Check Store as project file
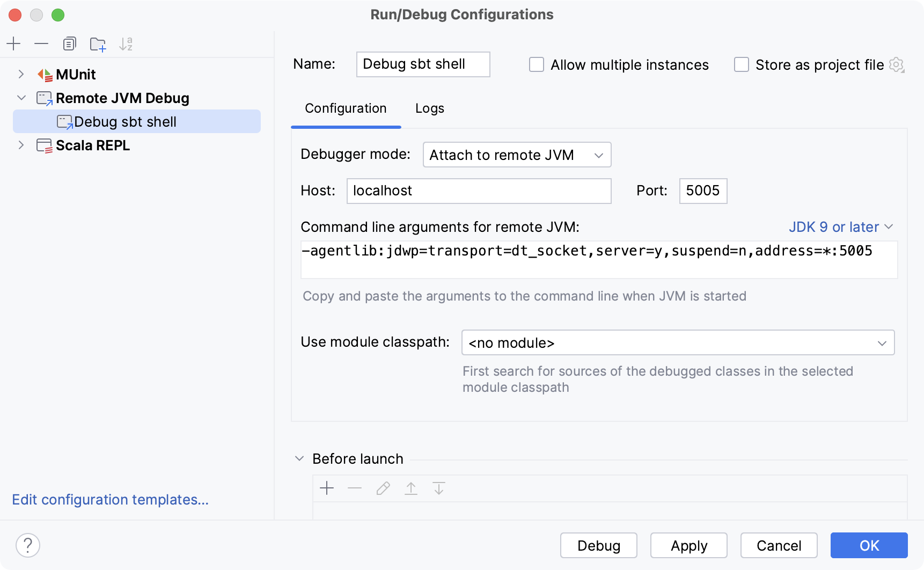This screenshot has height=570, width=924. coord(742,64)
